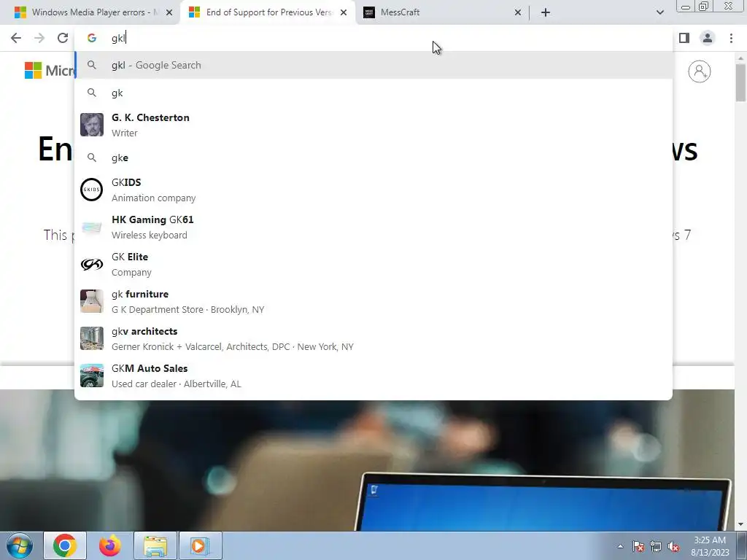Image resolution: width=747 pixels, height=560 pixels.
Task: Open a new tab with the plus button
Action: [x=546, y=12]
